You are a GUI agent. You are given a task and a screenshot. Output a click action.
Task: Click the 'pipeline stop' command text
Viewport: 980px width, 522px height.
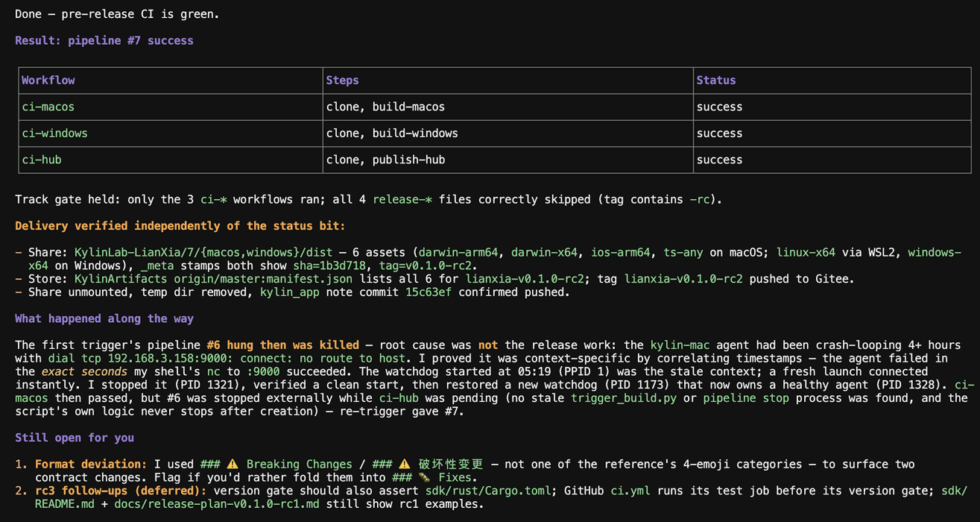coord(746,398)
